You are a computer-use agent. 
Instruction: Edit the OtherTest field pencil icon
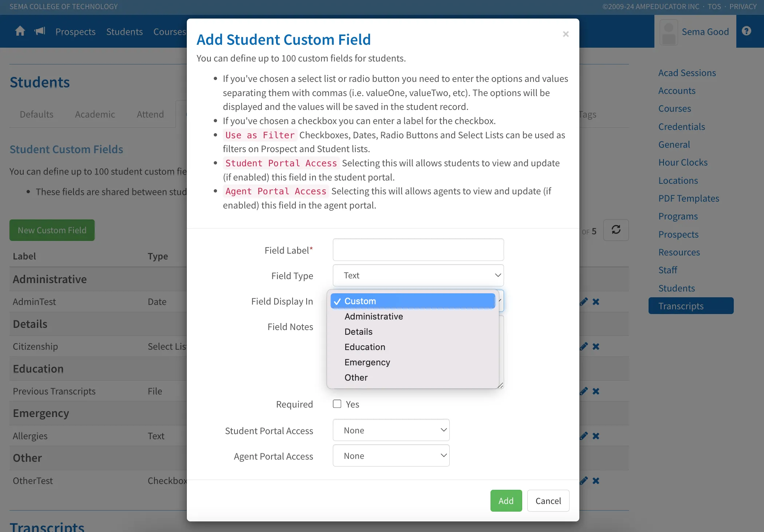coord(584,481)
